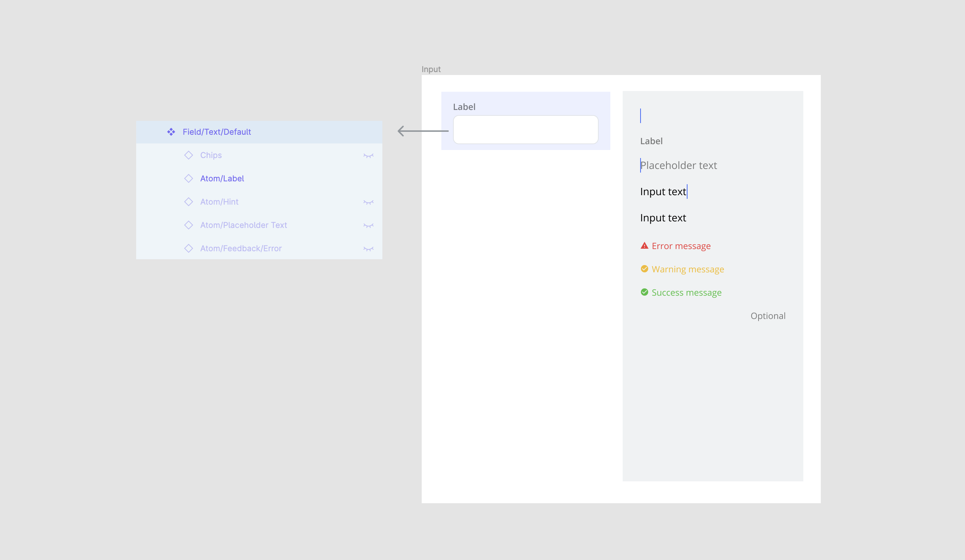Click the green success check icon

[x=644, y=292]
